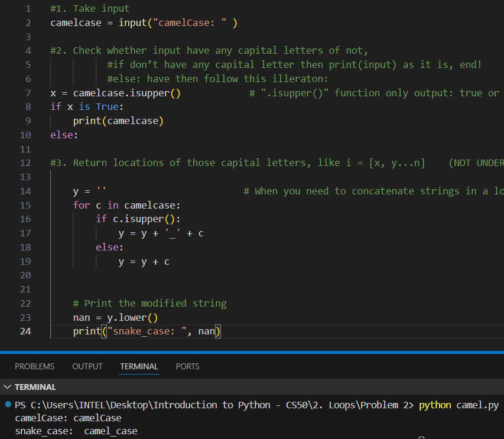Click line number 12 in the gutter

point(25,163)
